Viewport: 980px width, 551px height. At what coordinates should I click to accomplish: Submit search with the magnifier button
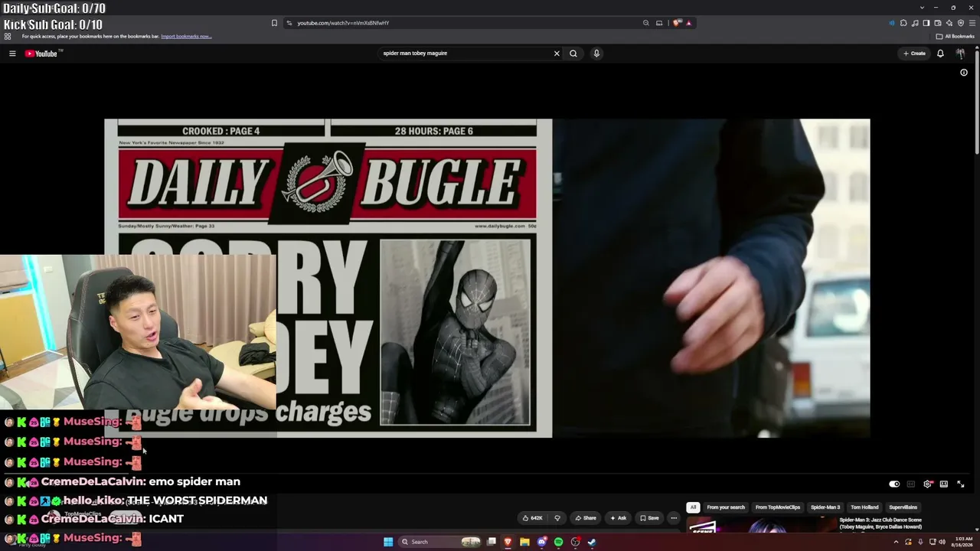[573, 54]
